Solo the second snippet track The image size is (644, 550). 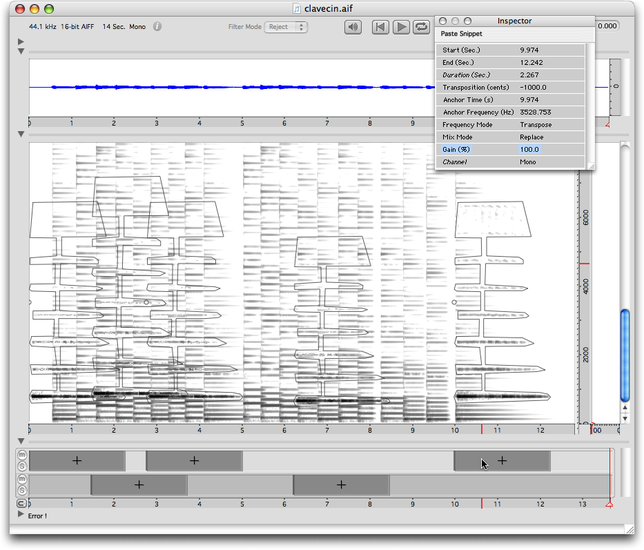[x=21, y=490]
